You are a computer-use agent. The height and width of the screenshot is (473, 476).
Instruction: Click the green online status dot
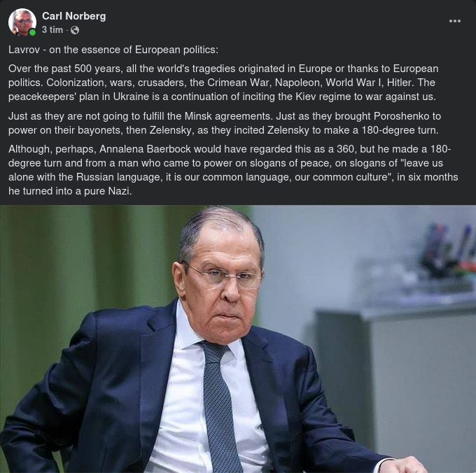pos(32,32)
